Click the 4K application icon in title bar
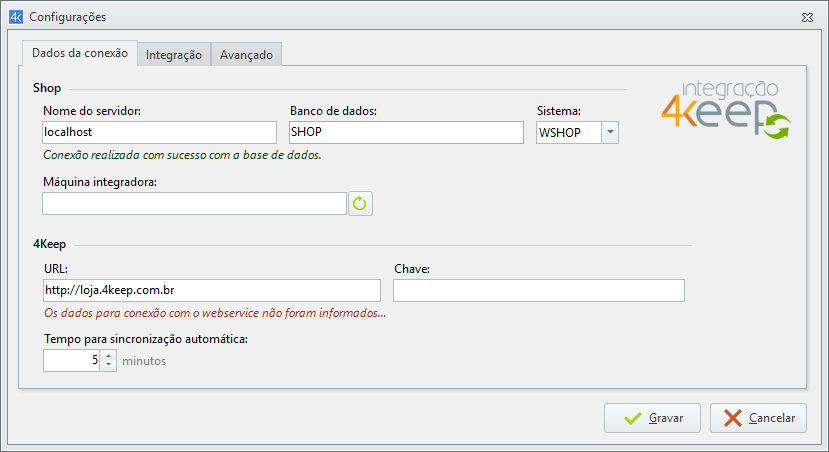The image size is (829, 452). click(x=15, y=17)
